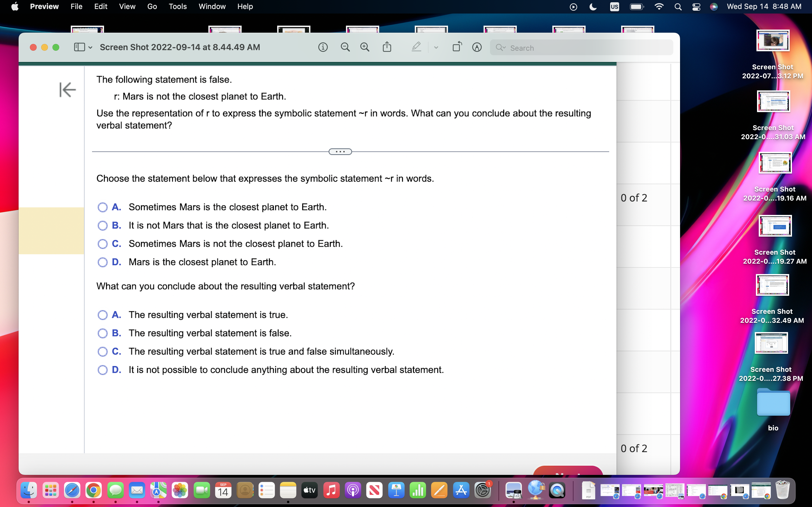Open the Share menu icon
Viewport: 812px width, 507px height.
pos(387,47)
